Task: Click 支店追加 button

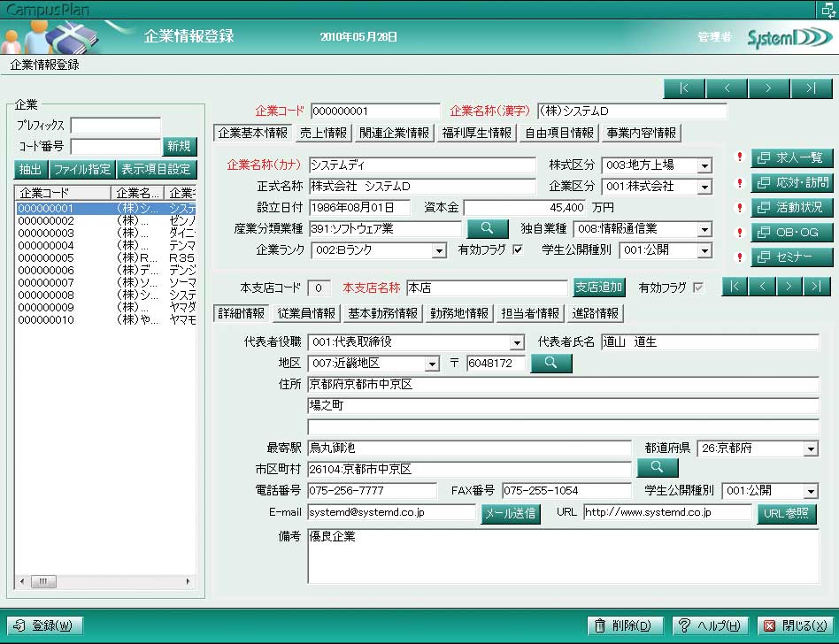Action: tap(599, 287)
